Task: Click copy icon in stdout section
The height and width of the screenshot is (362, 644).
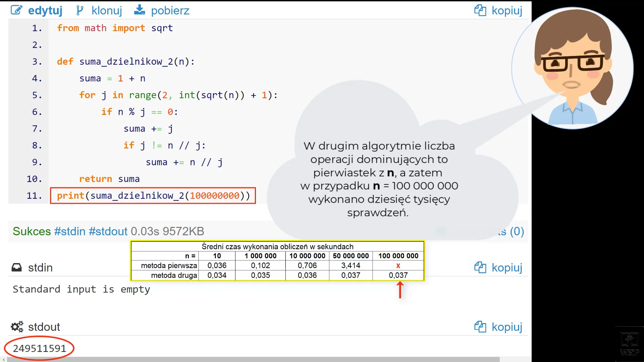Action: point(480,327)
